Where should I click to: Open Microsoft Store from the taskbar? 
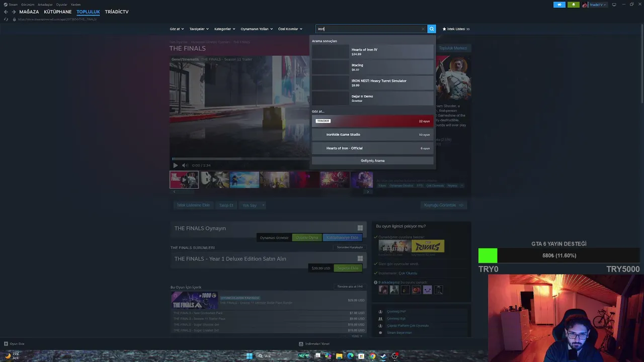[x=361, y=356]
